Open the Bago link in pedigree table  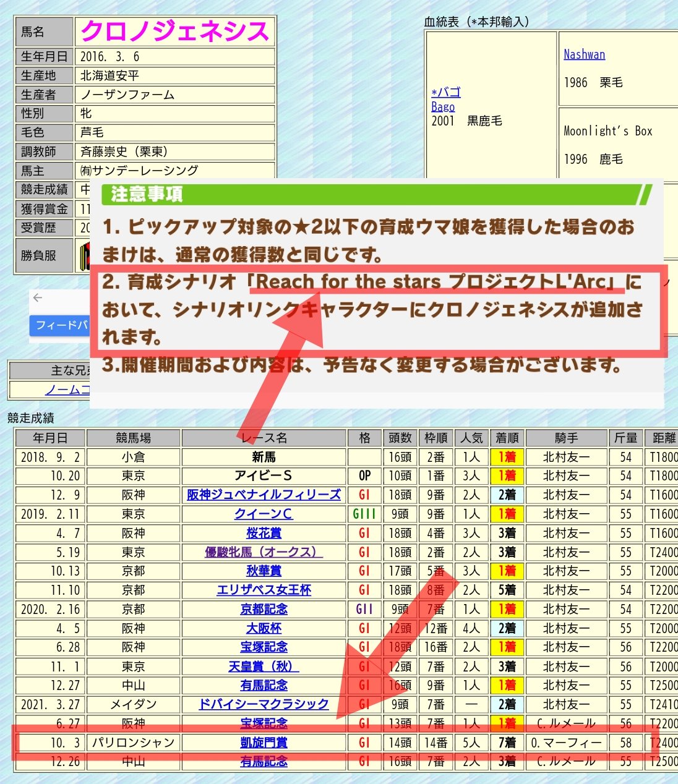(443, 106)
